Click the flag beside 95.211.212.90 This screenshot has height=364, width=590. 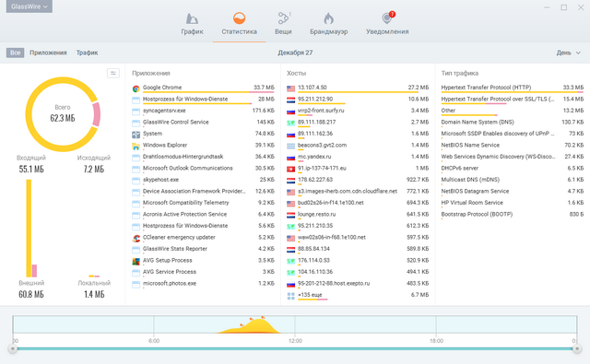click(x=291, y=100)
